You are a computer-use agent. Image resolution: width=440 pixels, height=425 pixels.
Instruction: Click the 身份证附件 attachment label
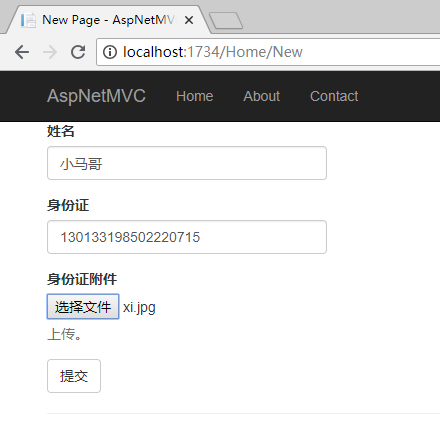click(x=82, y=279)
